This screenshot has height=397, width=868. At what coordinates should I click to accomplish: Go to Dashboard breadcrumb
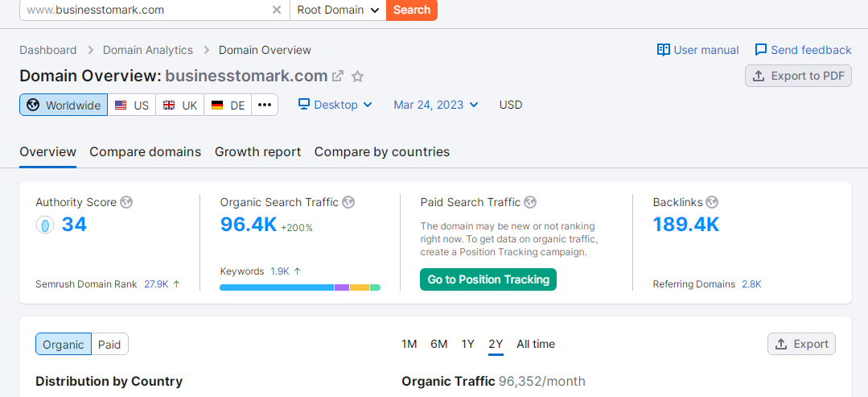point(48,50)
